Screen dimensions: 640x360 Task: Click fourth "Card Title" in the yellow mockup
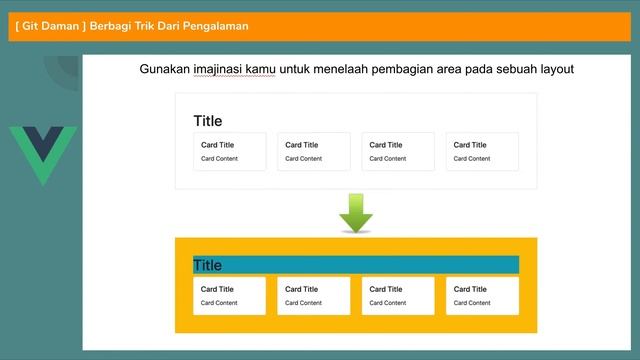click(x=470, y=289)
